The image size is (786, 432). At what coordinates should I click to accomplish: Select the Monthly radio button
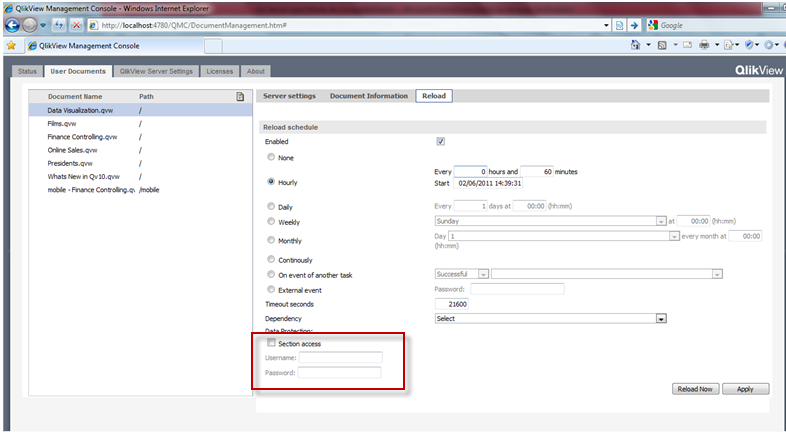coord(271,240)
